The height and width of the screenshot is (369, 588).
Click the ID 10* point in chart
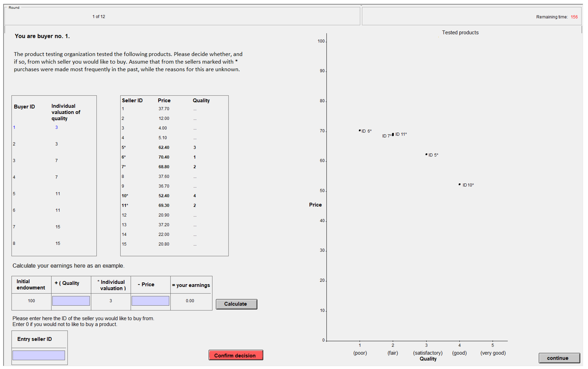pyautogui.click(x=460, y=184)
